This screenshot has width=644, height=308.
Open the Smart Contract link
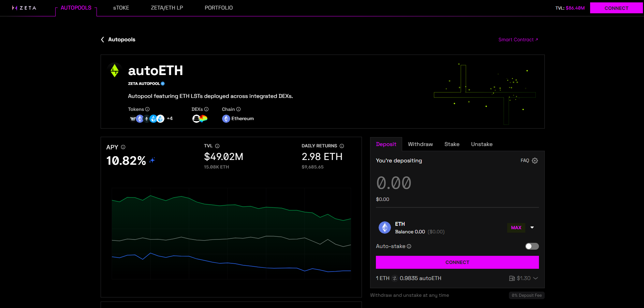point(518,40)
